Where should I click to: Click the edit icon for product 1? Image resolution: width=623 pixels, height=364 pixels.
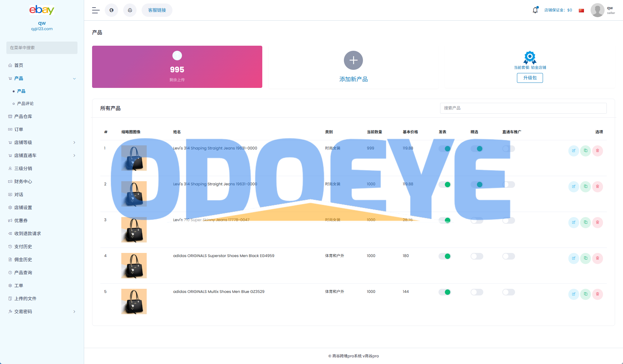point(573,151)
